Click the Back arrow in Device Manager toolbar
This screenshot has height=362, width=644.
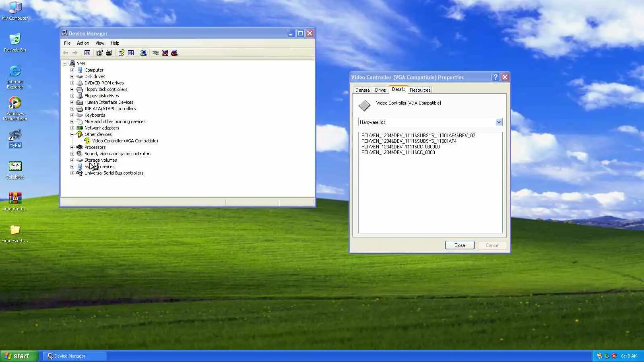tap(66, 53)
